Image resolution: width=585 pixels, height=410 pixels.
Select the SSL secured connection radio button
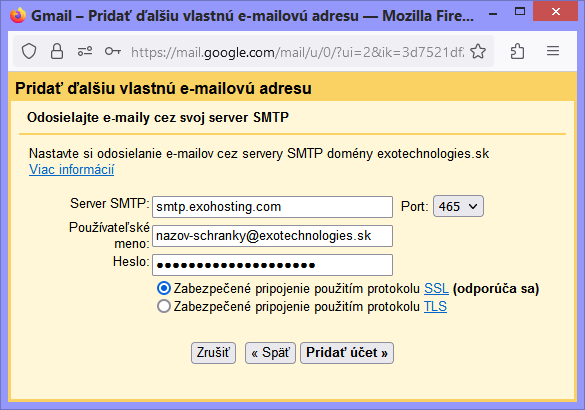(x=164, y=288)
